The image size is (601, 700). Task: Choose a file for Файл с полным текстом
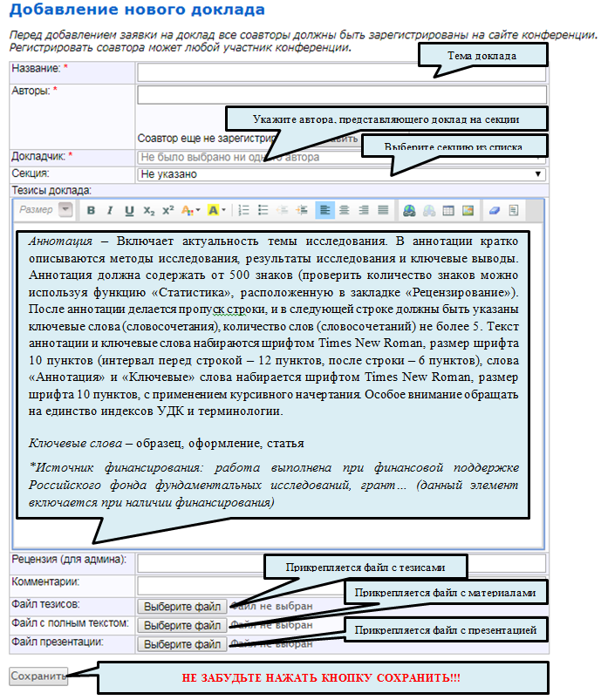[x=182, y=625]
